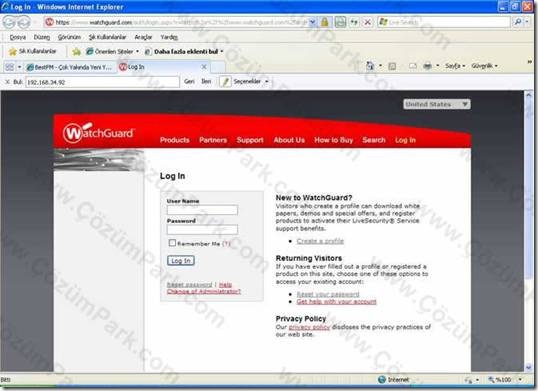The image size is (538, 391).
Task: Click the Password input field
Action: pyautogui.click(x=202, y=229)
